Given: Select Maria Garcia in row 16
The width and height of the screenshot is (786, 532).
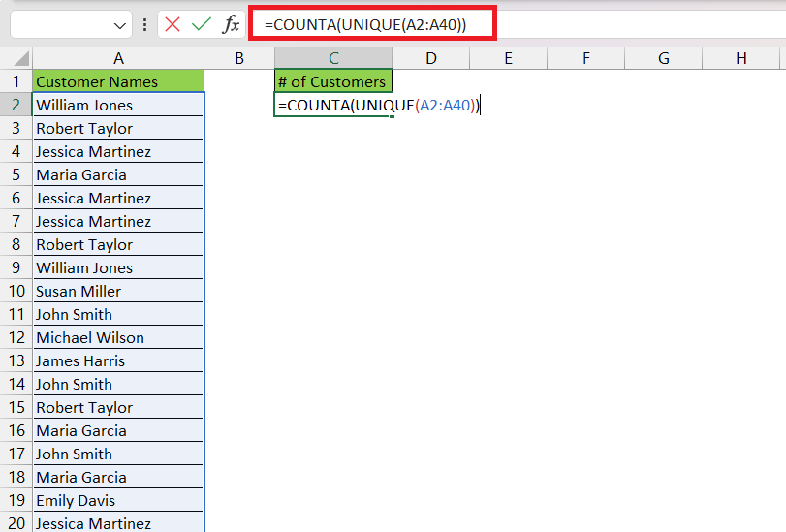Looking at the screenshot, I should pyautogui.click(x=118, y=430).
